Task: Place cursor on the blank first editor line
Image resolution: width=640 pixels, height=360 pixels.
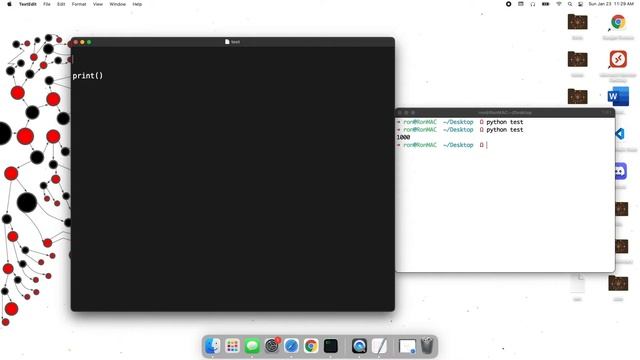Action: [233, 59]
